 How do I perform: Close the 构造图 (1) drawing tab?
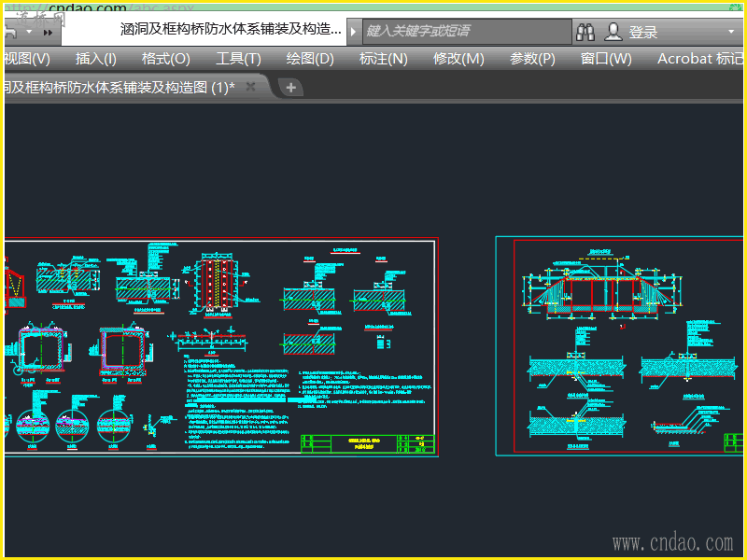click(x=250, y=87)
